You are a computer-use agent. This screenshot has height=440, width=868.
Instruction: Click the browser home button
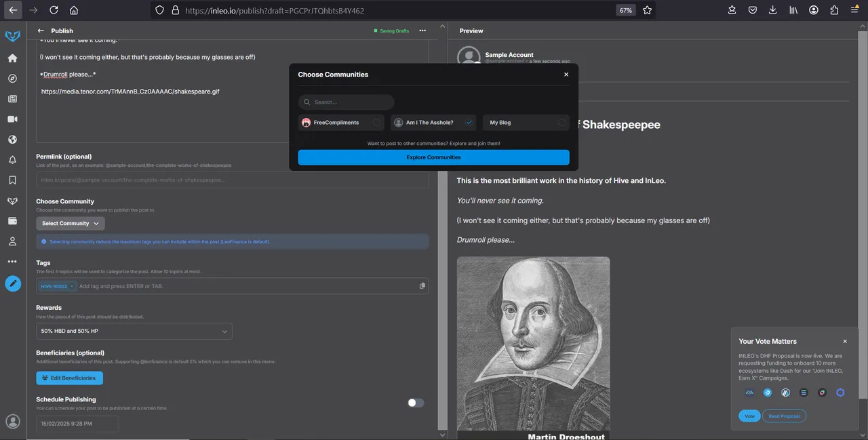pos(74,10)
